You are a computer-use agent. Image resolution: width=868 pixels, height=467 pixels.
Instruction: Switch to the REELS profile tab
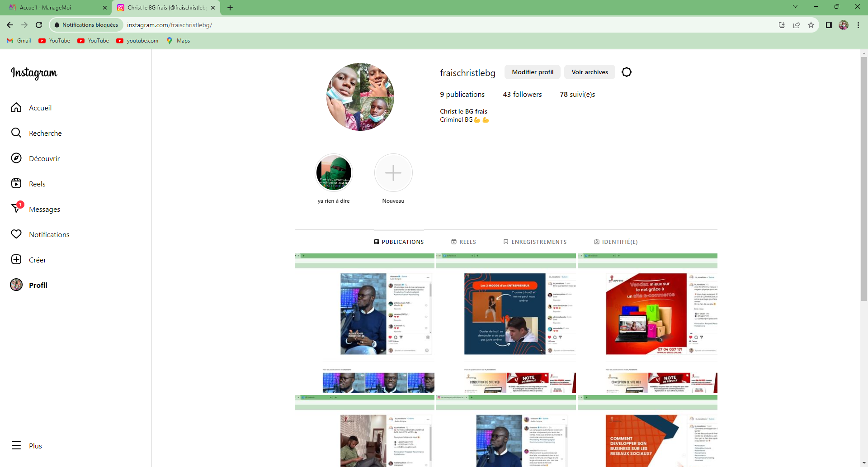(x=463, y=242)
